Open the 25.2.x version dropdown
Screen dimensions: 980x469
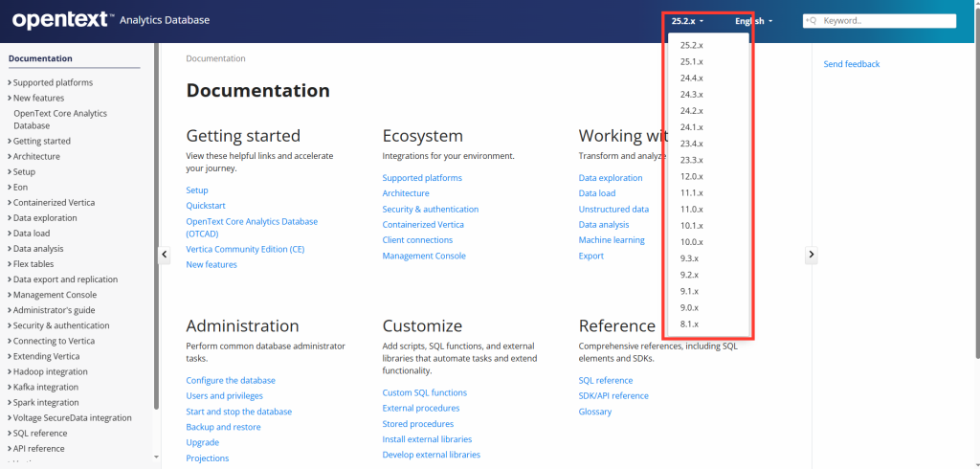(x=687, y=20)
